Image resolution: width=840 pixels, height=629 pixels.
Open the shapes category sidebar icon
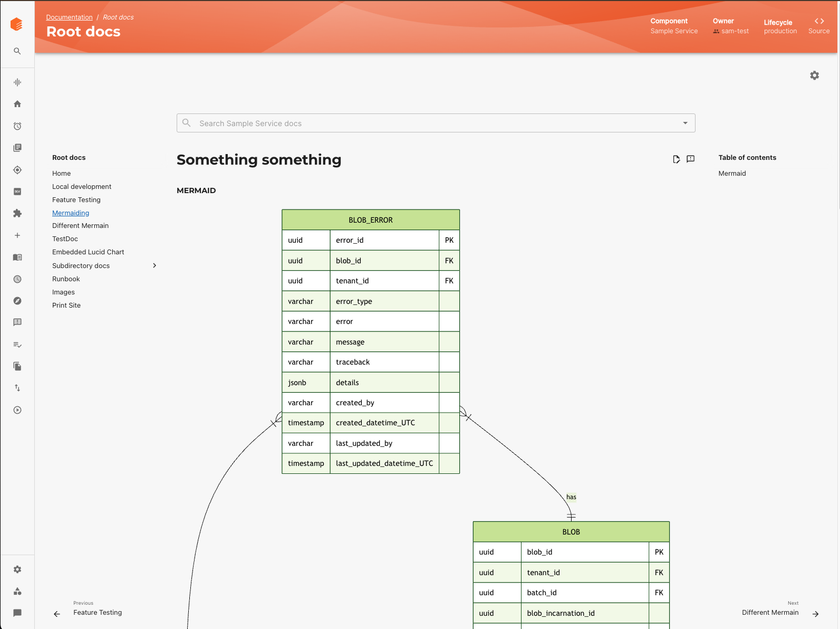coord(17,591)
